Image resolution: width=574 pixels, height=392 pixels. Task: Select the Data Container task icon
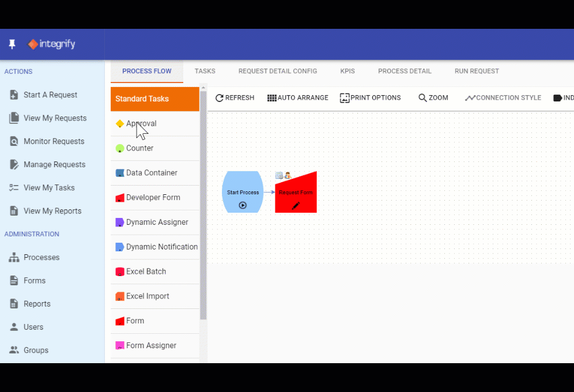pos(120,173)
